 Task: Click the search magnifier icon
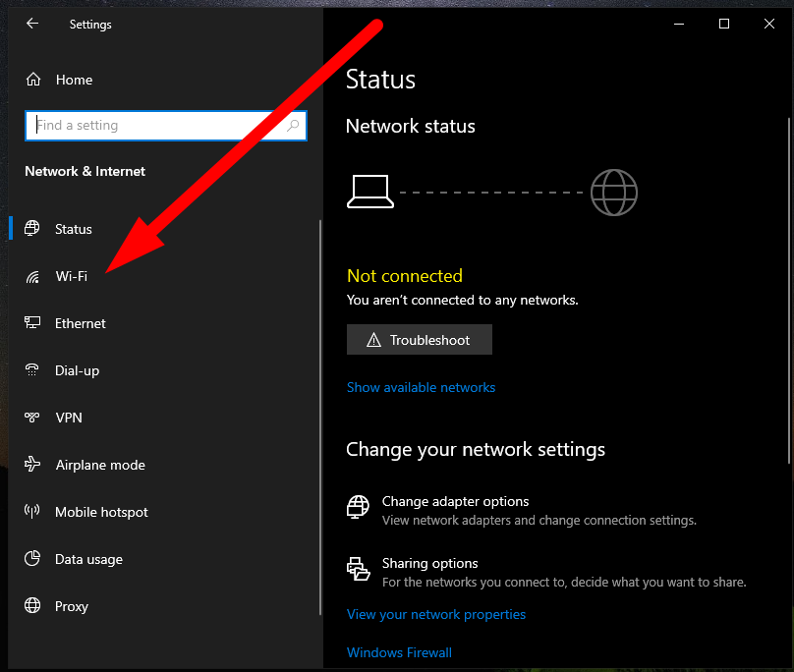[x=293, y=126]
